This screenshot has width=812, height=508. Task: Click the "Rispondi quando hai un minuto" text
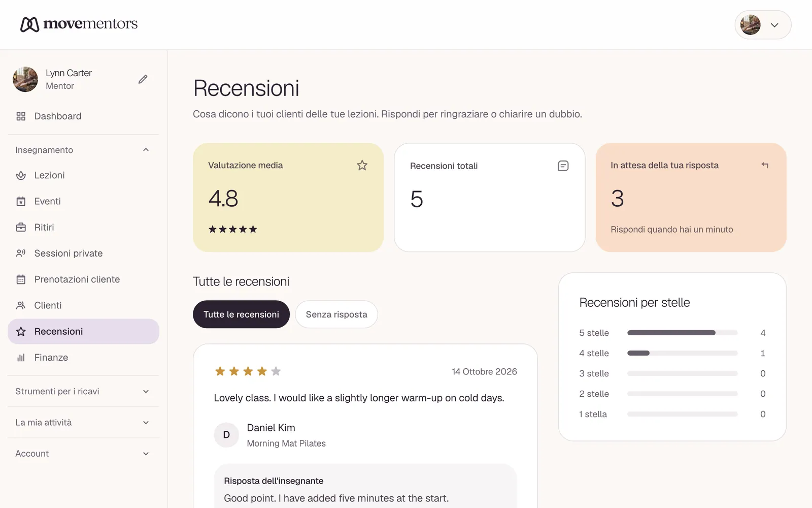pos(672,230)
